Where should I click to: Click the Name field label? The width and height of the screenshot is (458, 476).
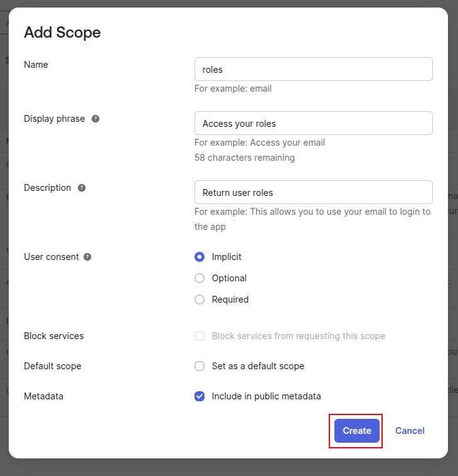click(x=36, y=65)
